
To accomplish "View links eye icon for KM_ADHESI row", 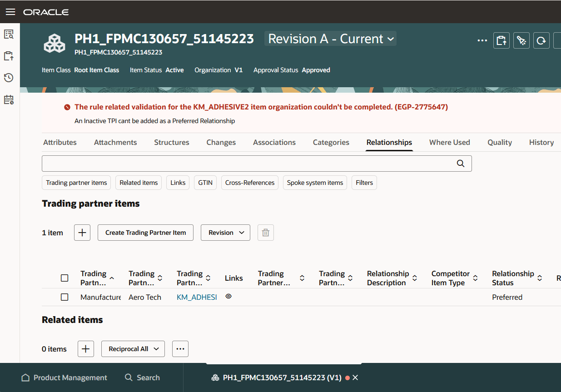I will (228, 296).
